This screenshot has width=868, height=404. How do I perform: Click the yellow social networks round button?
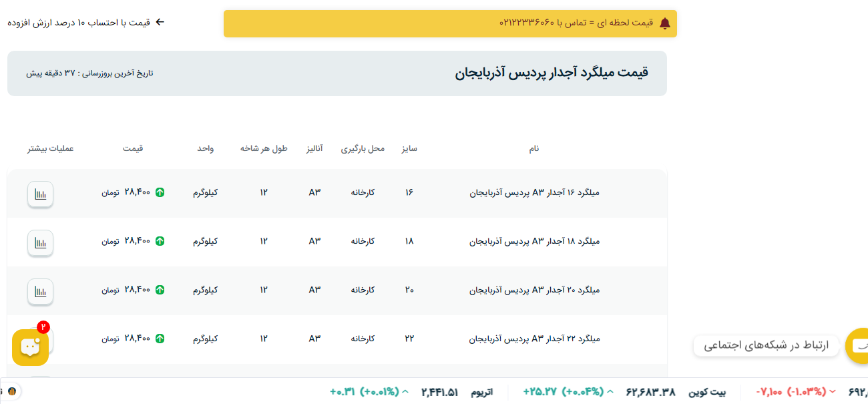[857, 345]
